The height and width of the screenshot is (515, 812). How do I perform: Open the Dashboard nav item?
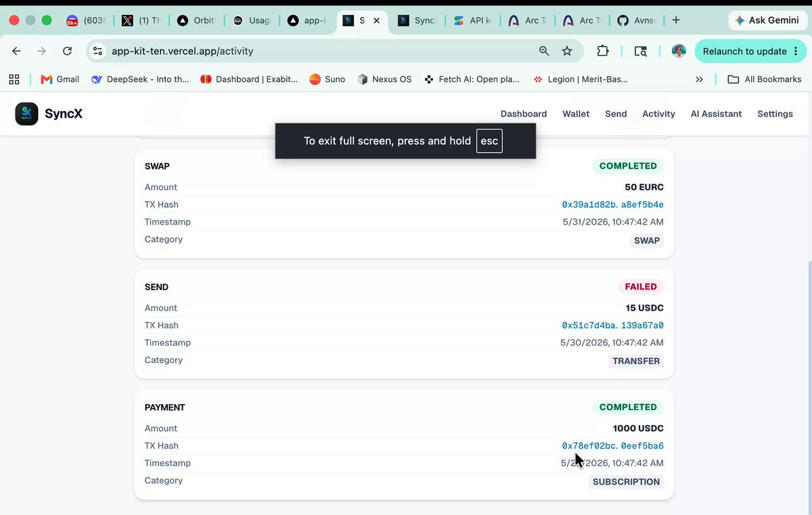click(524, 114)
